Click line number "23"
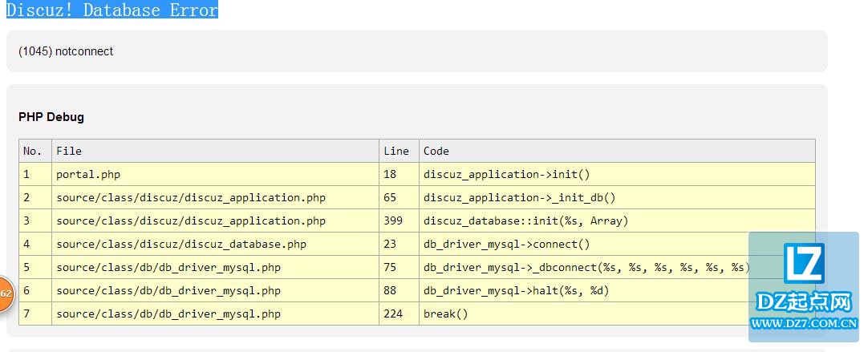 pyautogui.click(x=390, y=244)
